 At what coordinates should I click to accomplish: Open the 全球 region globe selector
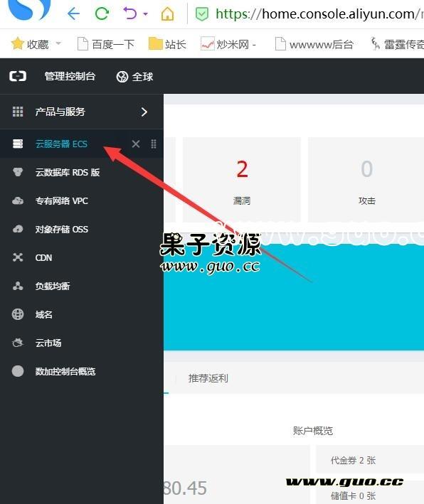point(134,77)
